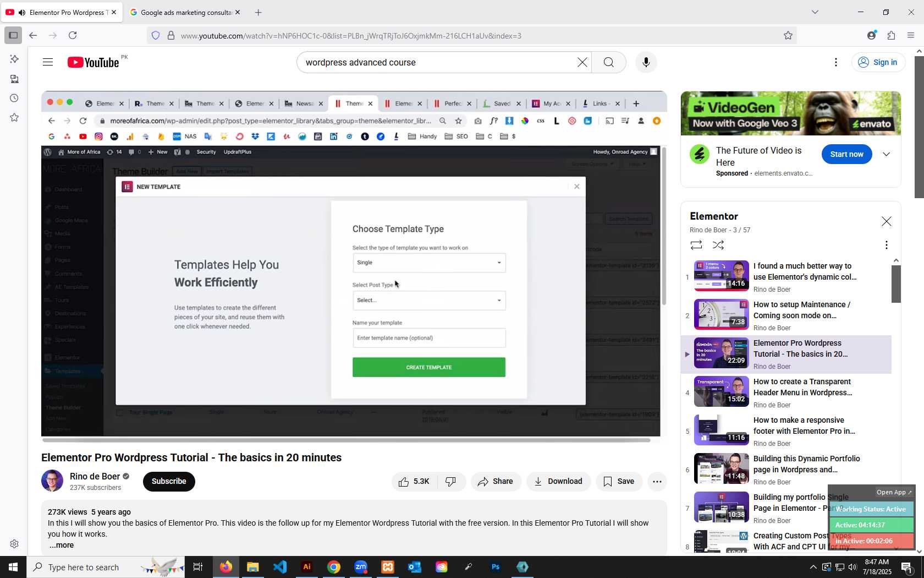Viewport: 924px width, 578px height.
Task: Clear the search query with X icon
Action: click(x=582, y=62)
